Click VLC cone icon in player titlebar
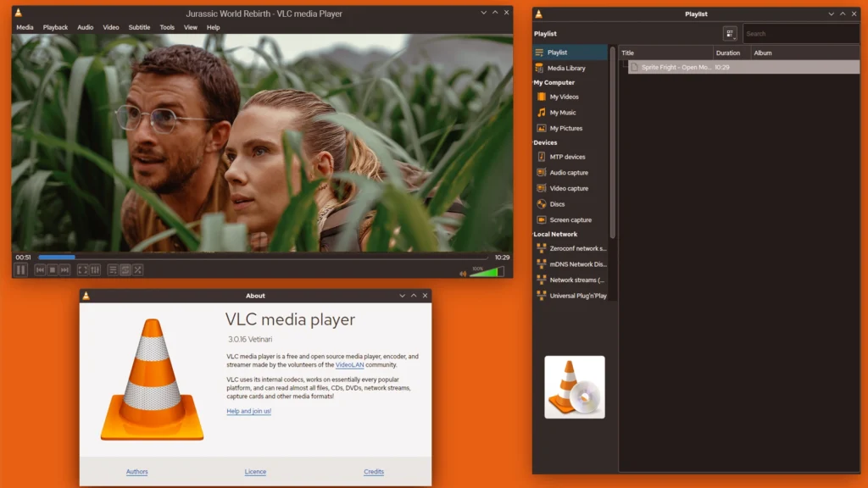 pos(19,13)
